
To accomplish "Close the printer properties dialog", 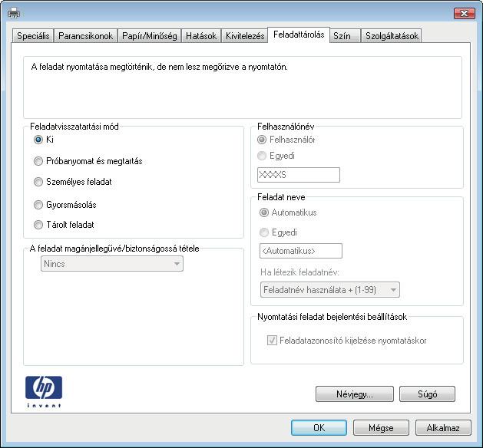I will coord(465,13).
